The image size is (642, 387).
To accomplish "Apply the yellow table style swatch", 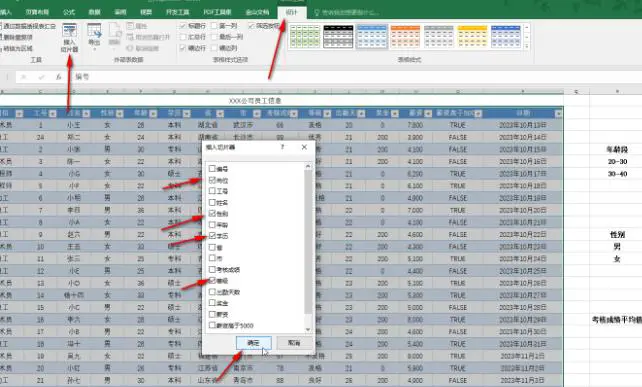I will pos(472,36).
